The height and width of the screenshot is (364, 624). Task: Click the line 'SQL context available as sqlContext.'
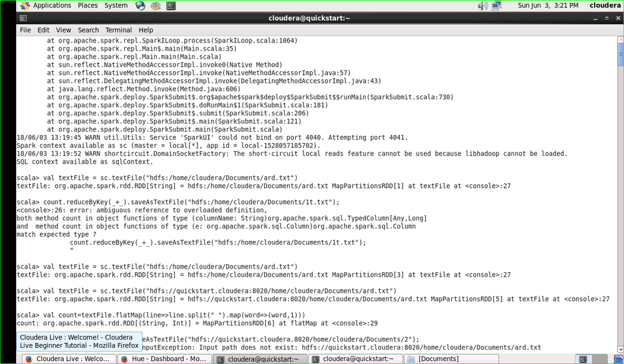click(85, 162)
